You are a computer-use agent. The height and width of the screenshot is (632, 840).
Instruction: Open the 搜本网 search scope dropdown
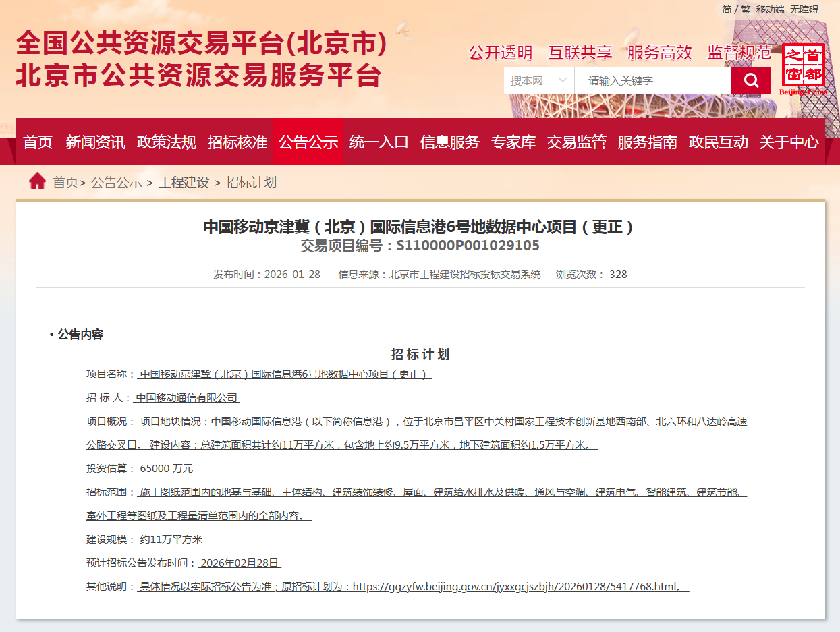[x=538, y=81]
